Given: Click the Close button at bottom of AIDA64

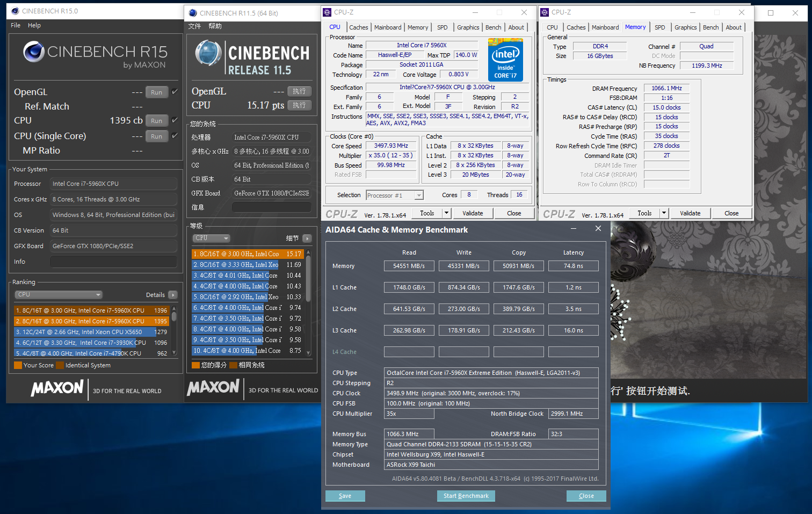Looking at the screenshot, I should (586, 496).
